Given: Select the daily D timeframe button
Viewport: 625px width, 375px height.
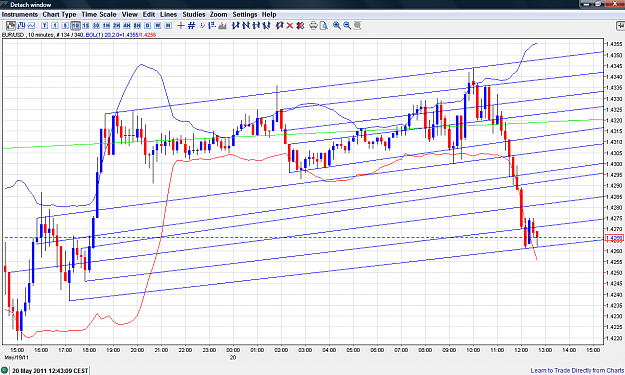Looking at the screenshot, I should [147, 26].
